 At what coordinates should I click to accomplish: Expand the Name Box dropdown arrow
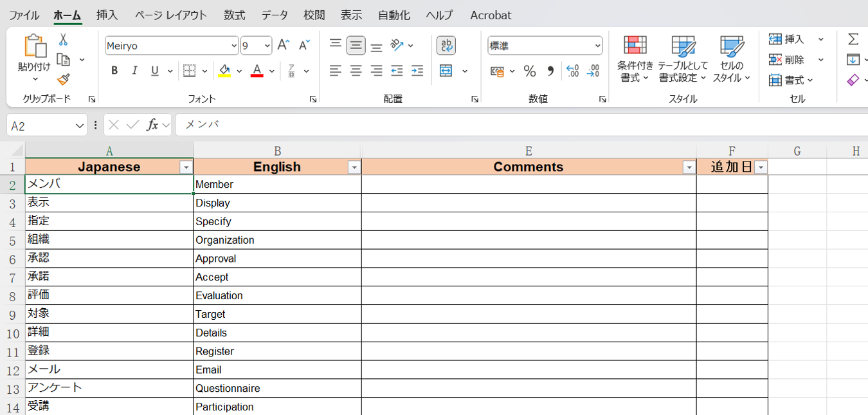pyautogui.click(x=80, y=125)
